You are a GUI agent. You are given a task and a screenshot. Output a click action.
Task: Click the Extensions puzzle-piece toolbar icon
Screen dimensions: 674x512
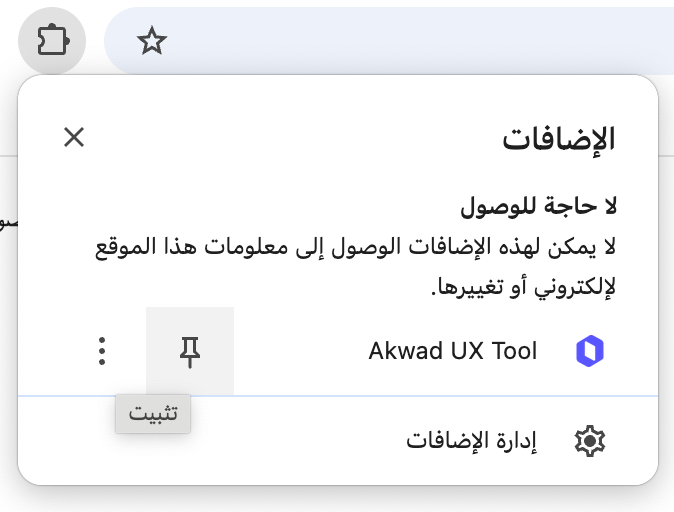point(52,41)
